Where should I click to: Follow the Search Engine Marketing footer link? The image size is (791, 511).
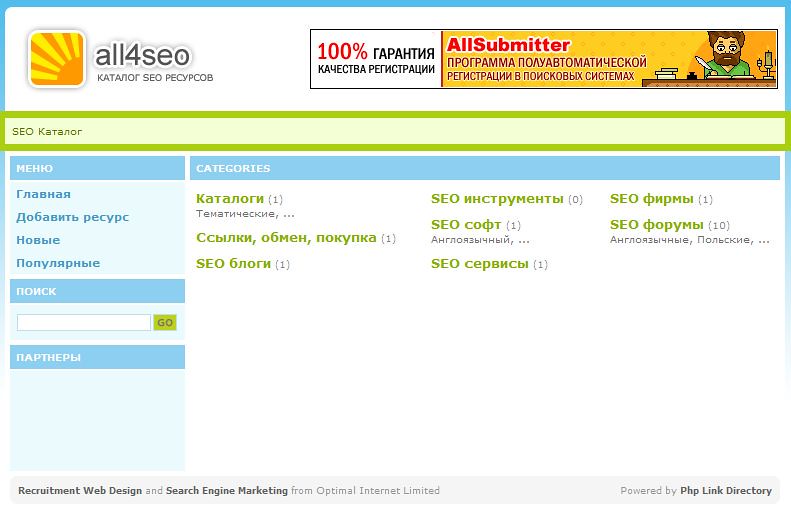click(x=227, y=491)
